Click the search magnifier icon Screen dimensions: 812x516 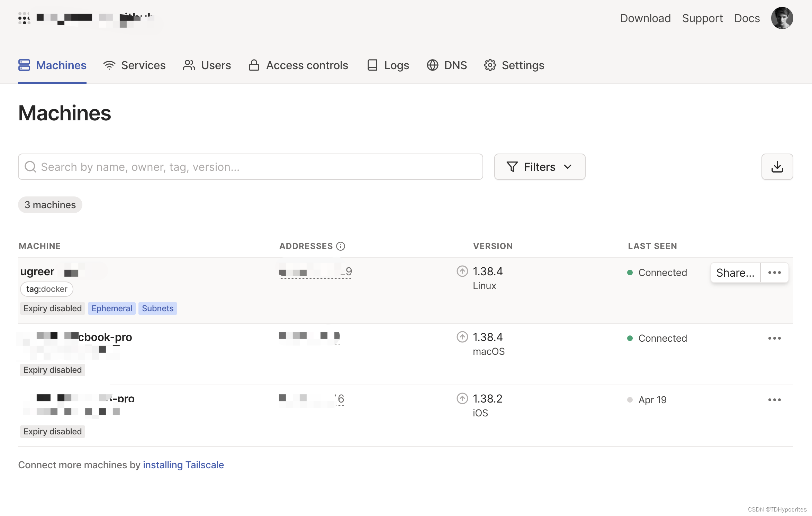coord(30,167)
